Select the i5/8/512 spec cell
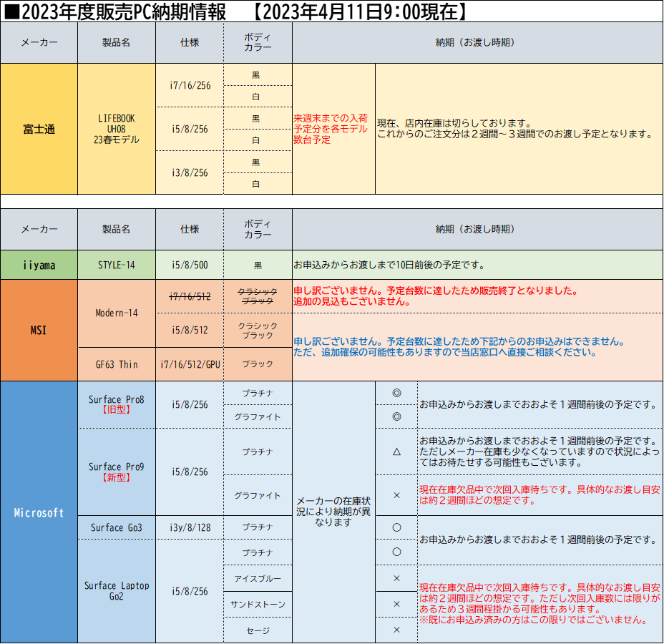 pyautogui.click(x=190, y=331)
